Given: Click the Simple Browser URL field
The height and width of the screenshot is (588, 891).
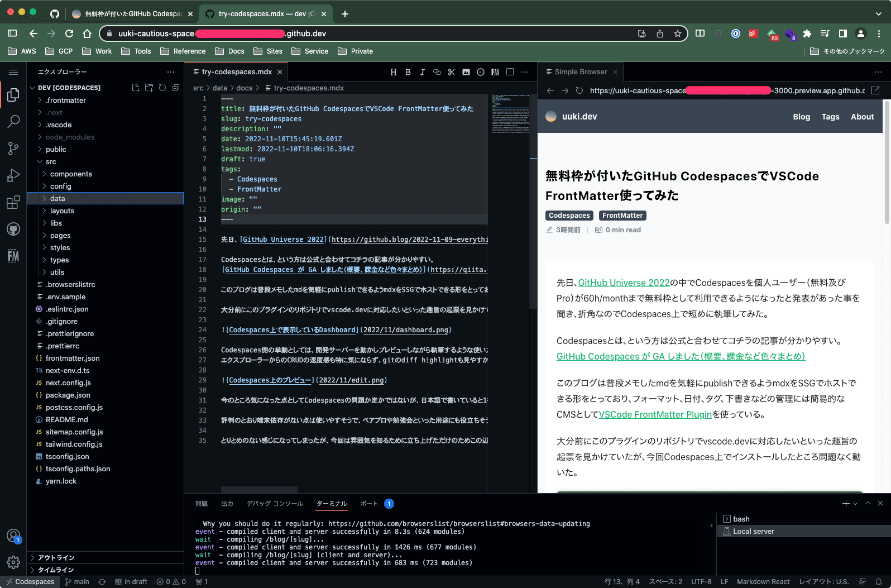Looking at the screenshot, I should (x=727, y=90).
